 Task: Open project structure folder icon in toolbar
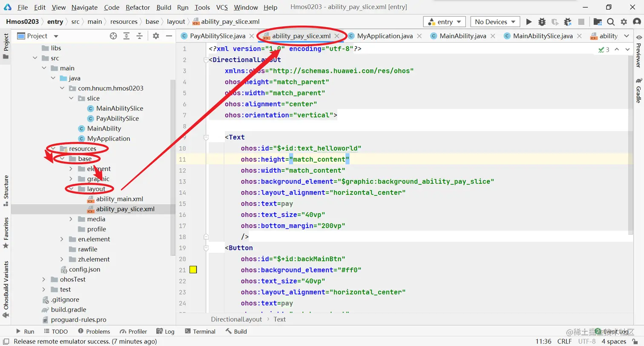598,22
